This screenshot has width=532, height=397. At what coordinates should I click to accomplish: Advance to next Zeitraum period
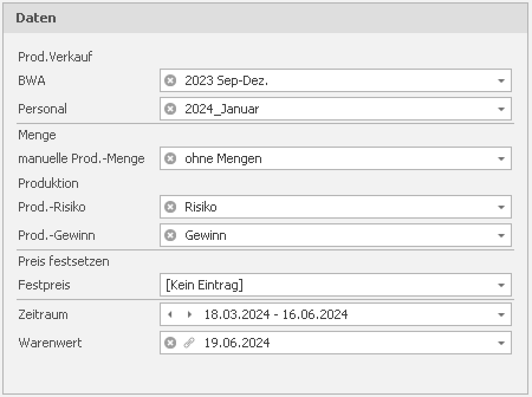pos(189,314)
